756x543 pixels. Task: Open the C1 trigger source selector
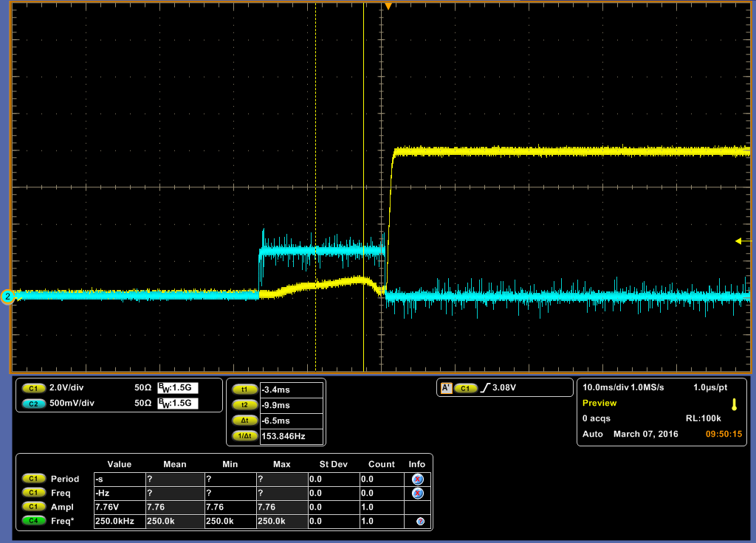[466, 387]
